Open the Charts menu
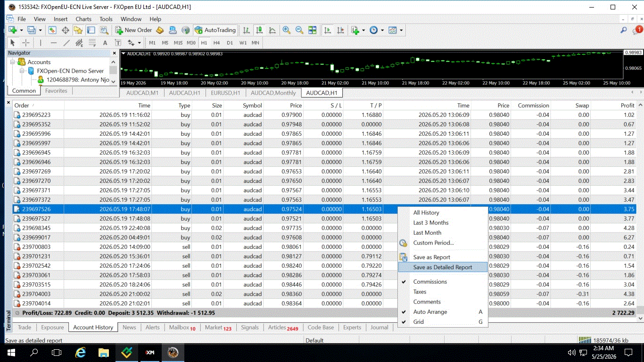The height and width of the screenshot is (362, 644). [x=83, y=19]
